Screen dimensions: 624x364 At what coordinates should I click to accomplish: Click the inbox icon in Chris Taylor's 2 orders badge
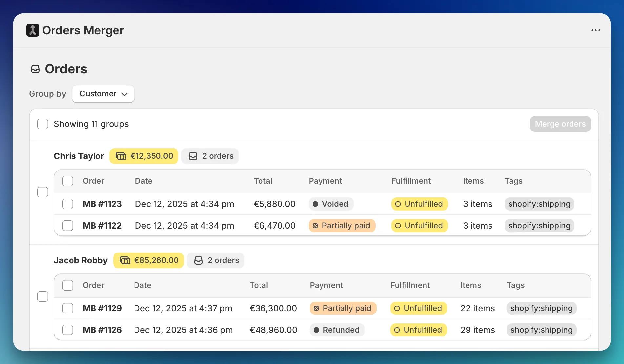tap(193, 156)
